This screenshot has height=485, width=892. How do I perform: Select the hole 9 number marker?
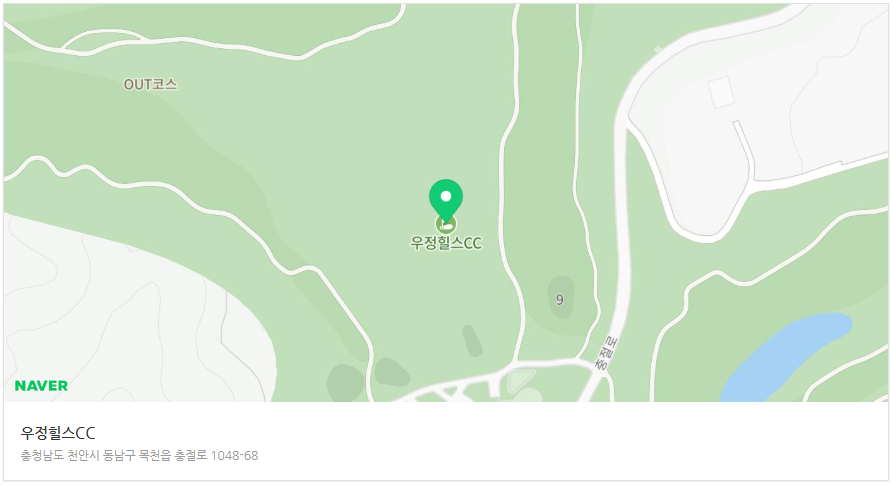tap(560, 300)
